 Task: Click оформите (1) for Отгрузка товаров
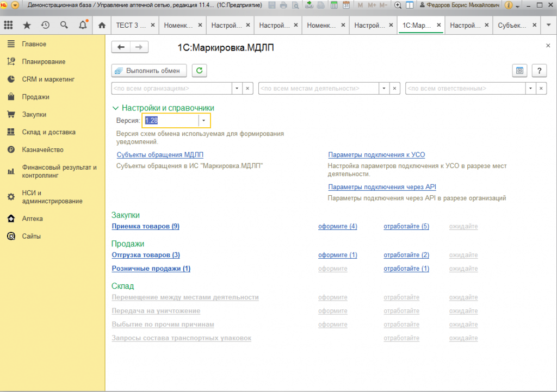[x=337, y=255]
